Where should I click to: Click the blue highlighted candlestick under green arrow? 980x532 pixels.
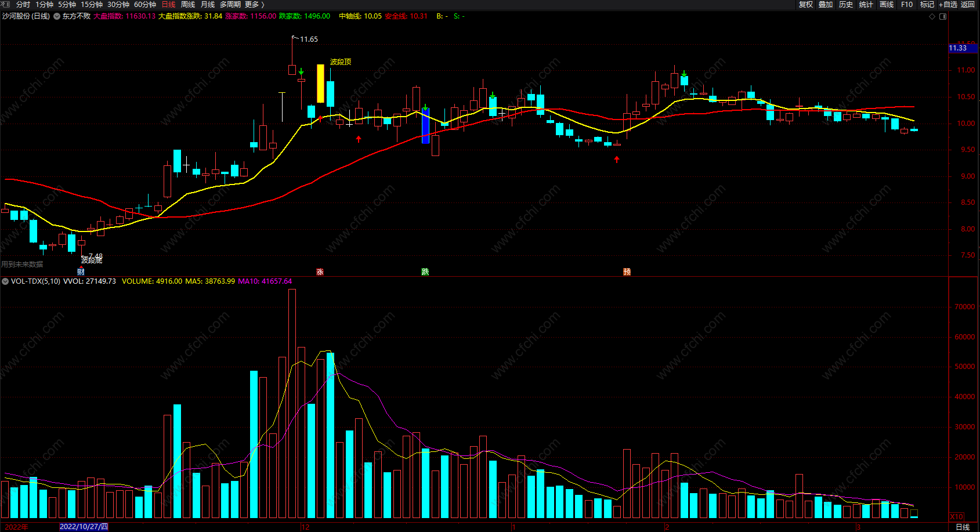click(425, 126)
